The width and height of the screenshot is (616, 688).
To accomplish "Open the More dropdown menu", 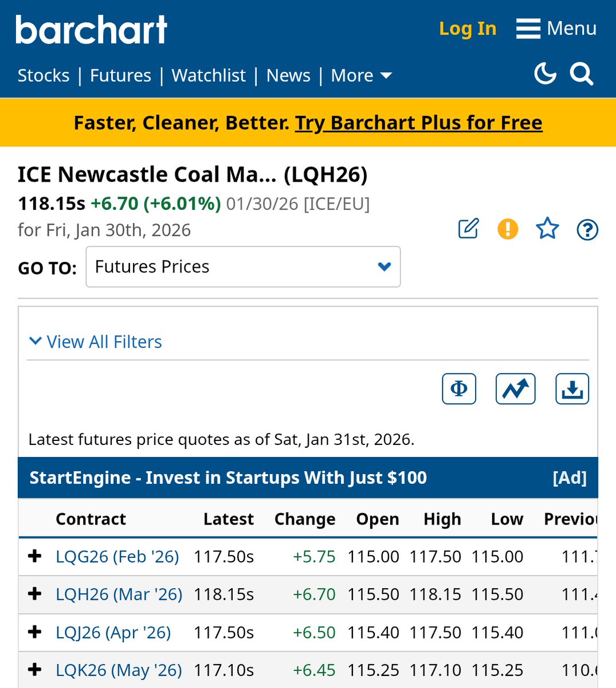I will point(361,76).
